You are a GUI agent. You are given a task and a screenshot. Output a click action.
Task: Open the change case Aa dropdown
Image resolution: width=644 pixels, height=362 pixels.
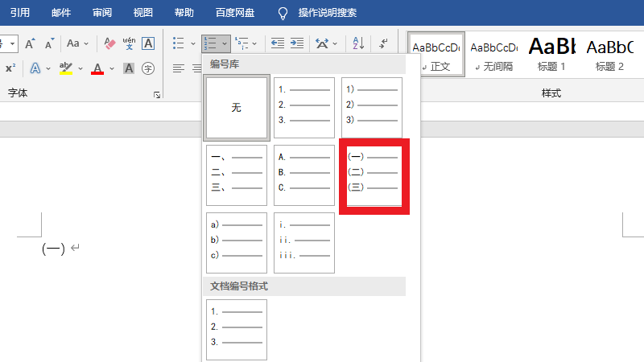pos(78,43)
